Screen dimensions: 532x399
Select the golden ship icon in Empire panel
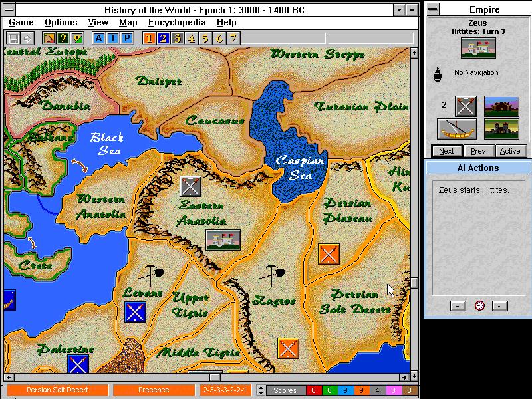pos(457,129)
